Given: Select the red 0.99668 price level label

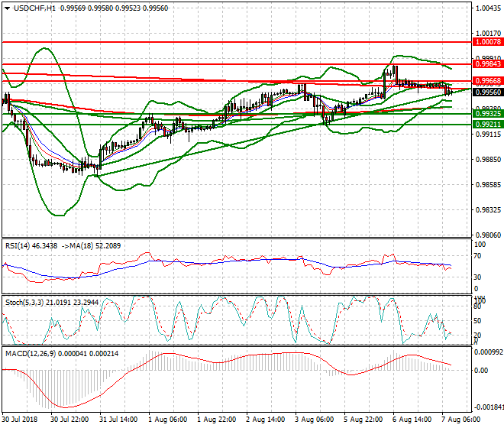Looking at the screenshot, I should (x=488, y=81).
